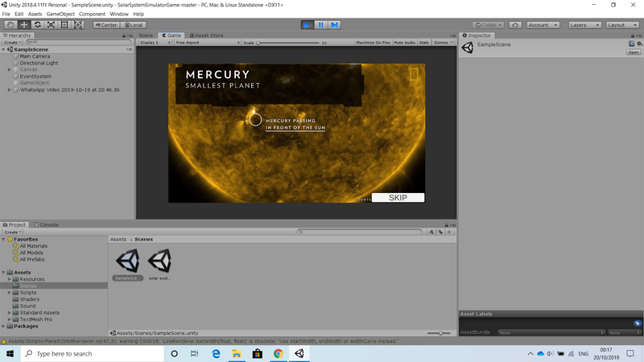Select the Hand tool in toolbar
644x362 pixels.
(x=10, y=25)
